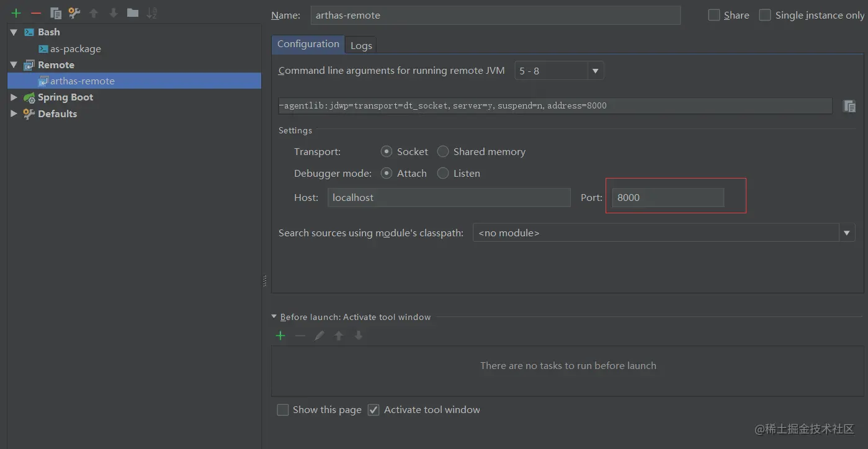
Task: Enable the Share checkbox
Action: pyautogui.click(x=714, y=15)
